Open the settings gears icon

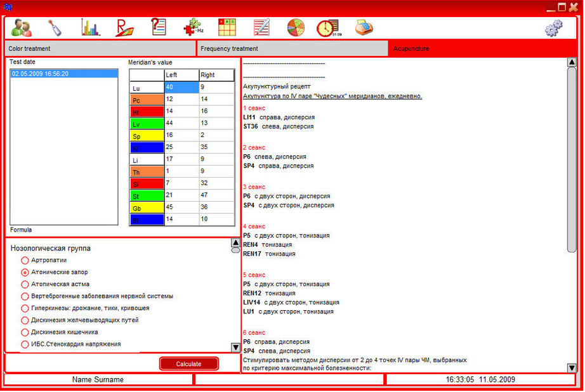coord(553,28)
